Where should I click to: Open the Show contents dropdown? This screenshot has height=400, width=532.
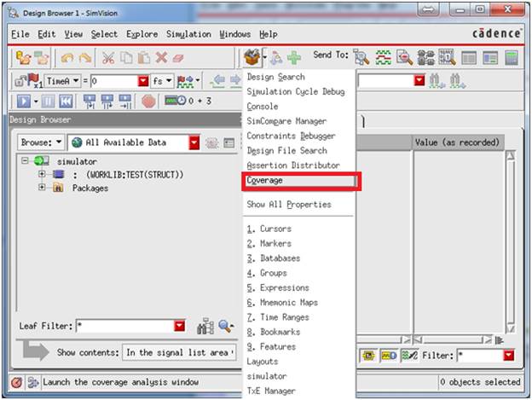(x=179, y=352)
